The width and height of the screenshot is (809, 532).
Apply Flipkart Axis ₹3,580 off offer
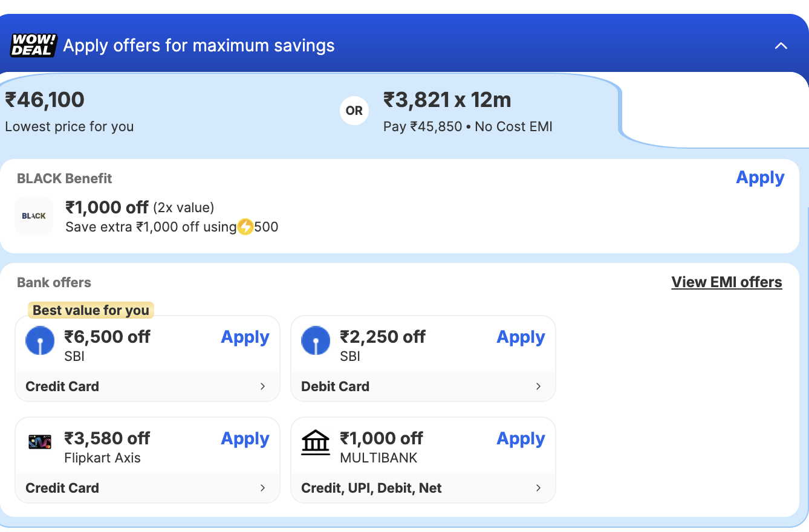[245, 439]
